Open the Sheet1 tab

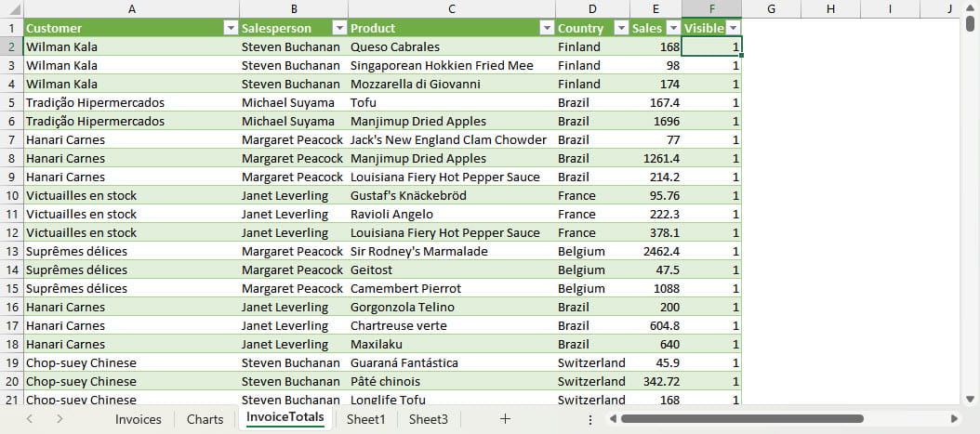click(365, 419)
